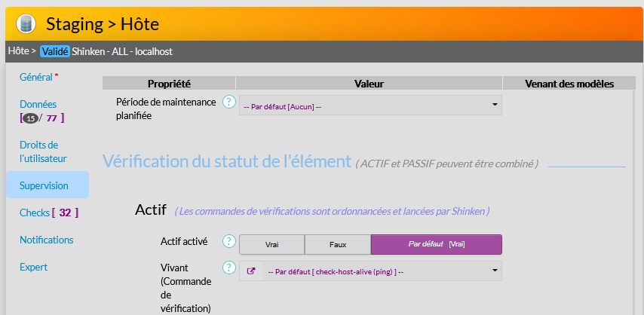The image size is (644, 315).
Task: Go to the Checks tab
Action: (x=35, y=213)
